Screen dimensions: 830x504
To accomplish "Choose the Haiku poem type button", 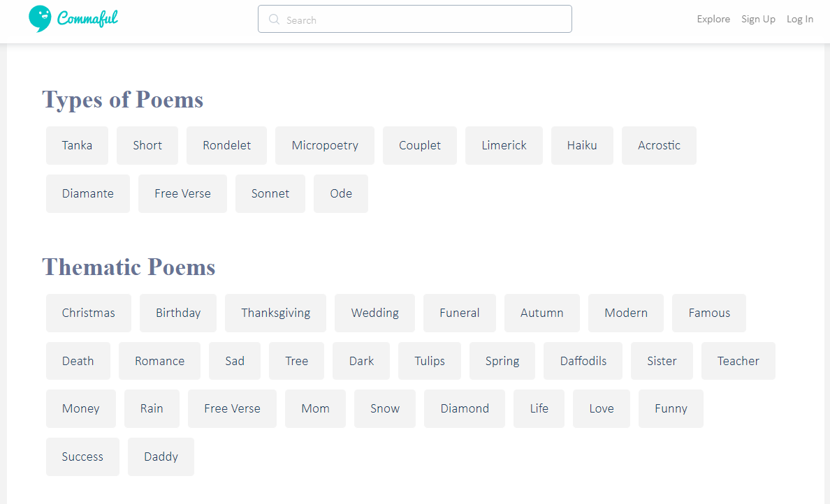I will 582,145.
